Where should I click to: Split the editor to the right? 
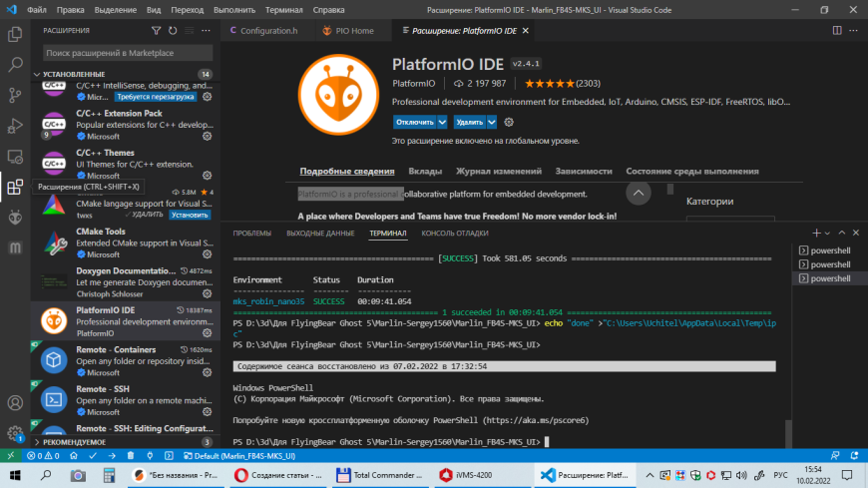tap(837, 31)
